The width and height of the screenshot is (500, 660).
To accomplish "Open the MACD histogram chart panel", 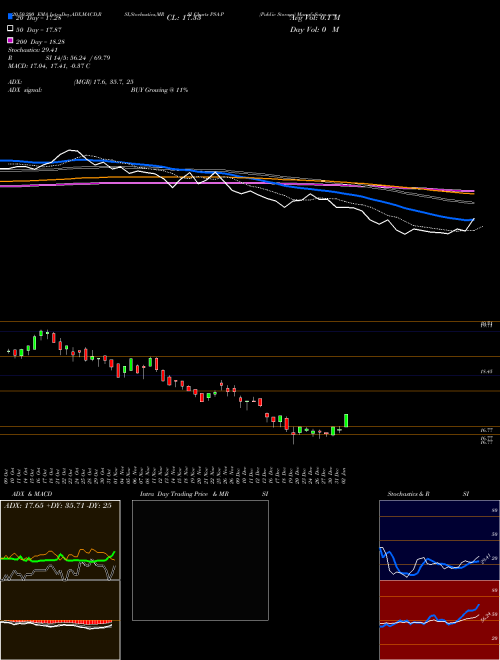I will click(x=60, y=620).
